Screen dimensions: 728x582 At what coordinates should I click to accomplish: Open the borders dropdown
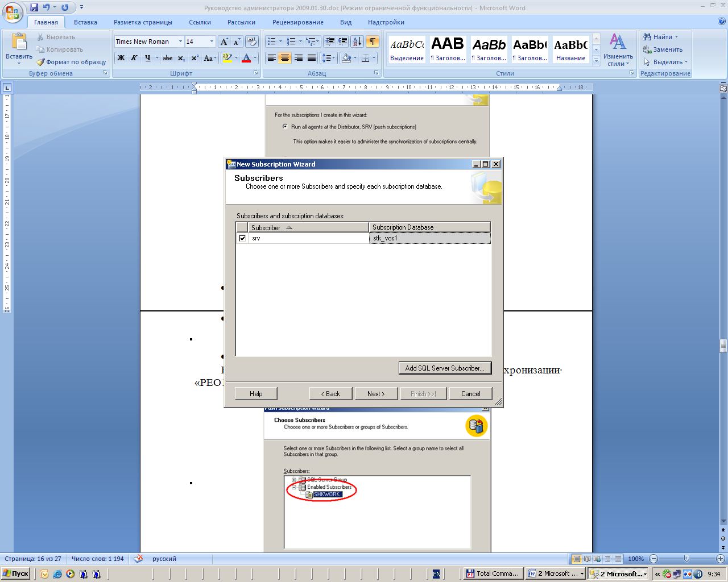coord(374,58)
